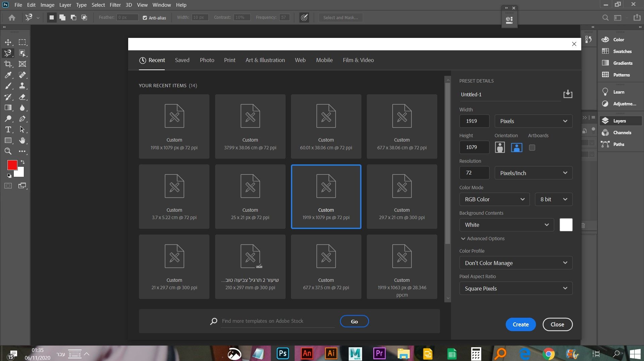Click the red foreground color swatch
644x361 pixels.
(12, 165)
